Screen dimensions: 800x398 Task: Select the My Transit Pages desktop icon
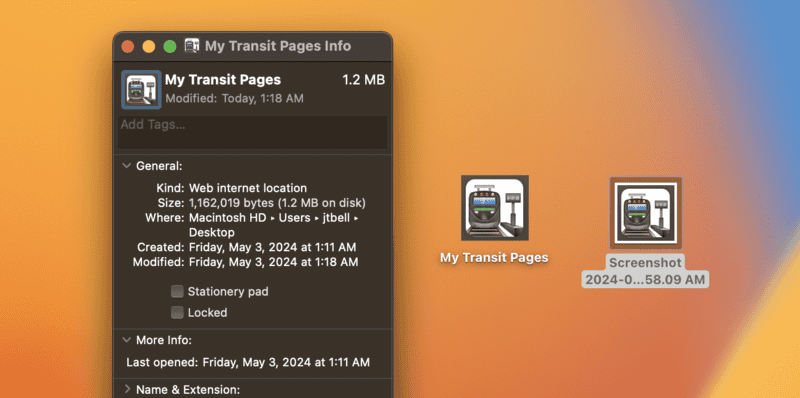click(494, 208)
